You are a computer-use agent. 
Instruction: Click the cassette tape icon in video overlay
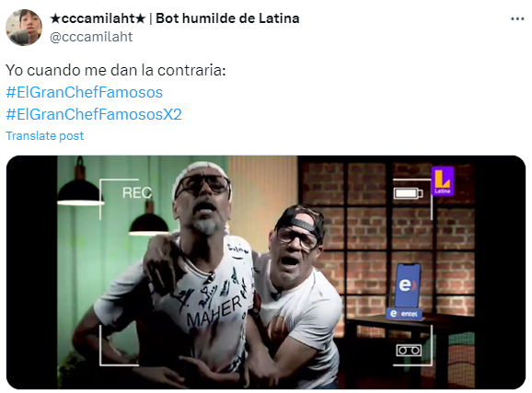409,350
